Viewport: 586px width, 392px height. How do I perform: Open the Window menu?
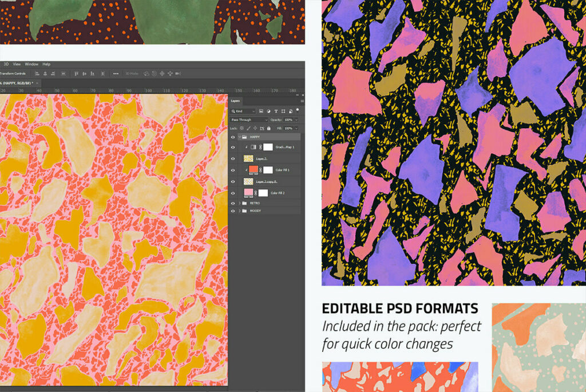(31, 64)
